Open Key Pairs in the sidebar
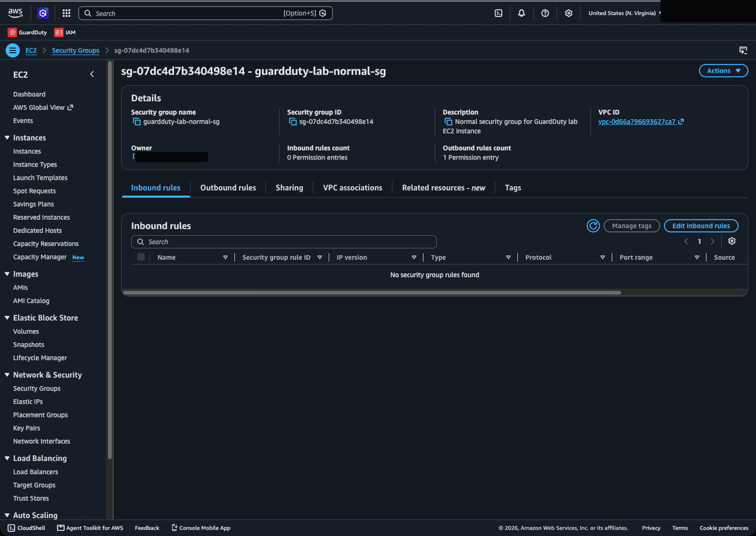756x536 pixels. 27,428
